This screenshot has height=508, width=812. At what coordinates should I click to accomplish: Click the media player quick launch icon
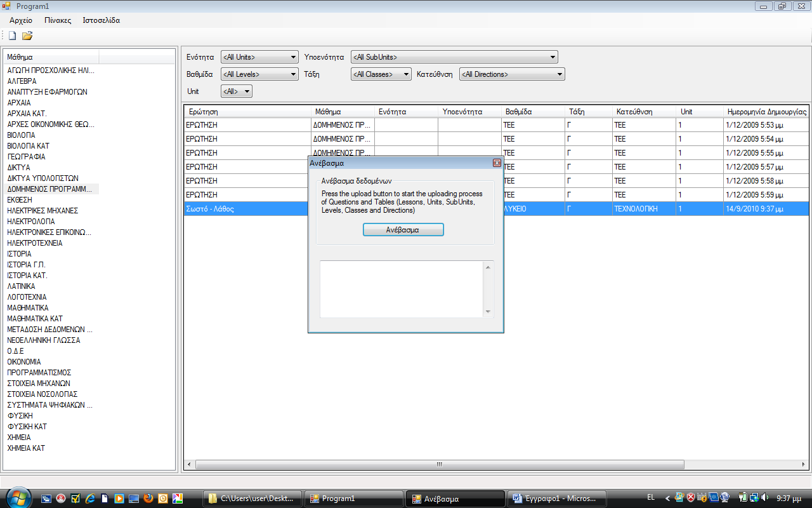click(119, 498)
